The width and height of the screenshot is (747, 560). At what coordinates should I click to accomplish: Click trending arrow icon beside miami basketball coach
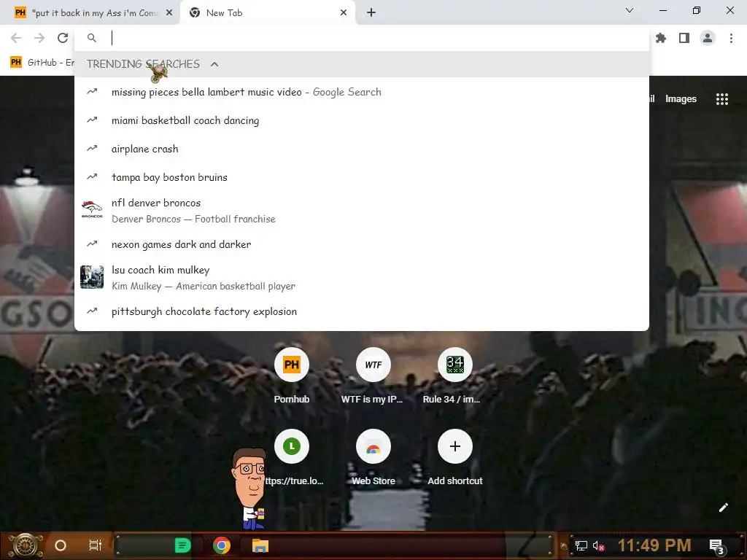(x=92, y=120)
